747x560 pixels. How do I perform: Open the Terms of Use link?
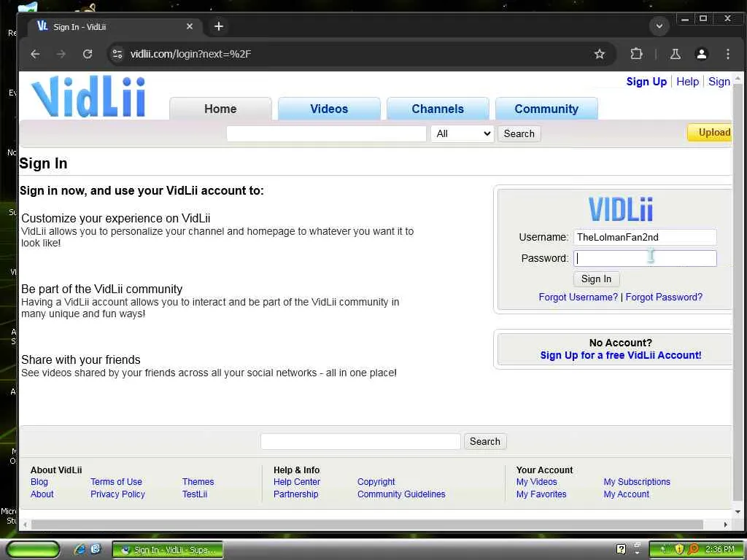[116, 482]
